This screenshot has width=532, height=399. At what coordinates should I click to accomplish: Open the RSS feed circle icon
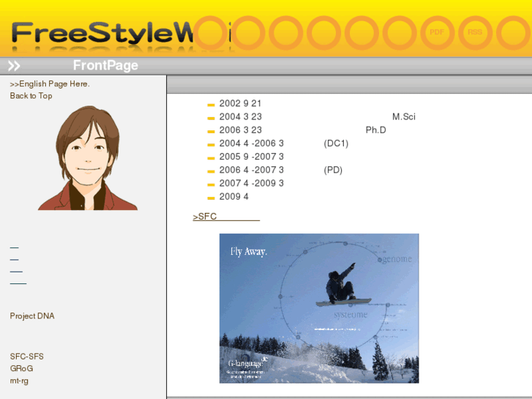(x=475, y=33)
